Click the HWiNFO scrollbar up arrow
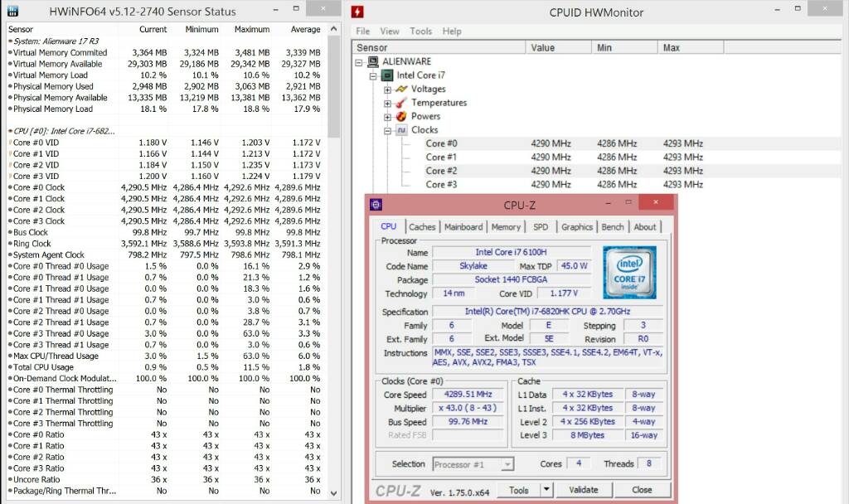The height and width of the screenshot is (504, 849). pos(333,29)
